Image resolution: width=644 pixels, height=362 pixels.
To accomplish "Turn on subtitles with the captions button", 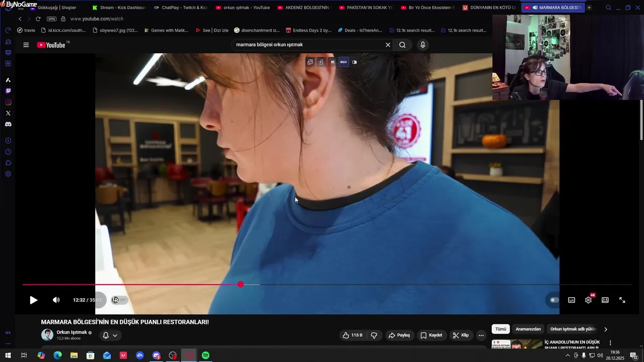I will coord(572,300).
